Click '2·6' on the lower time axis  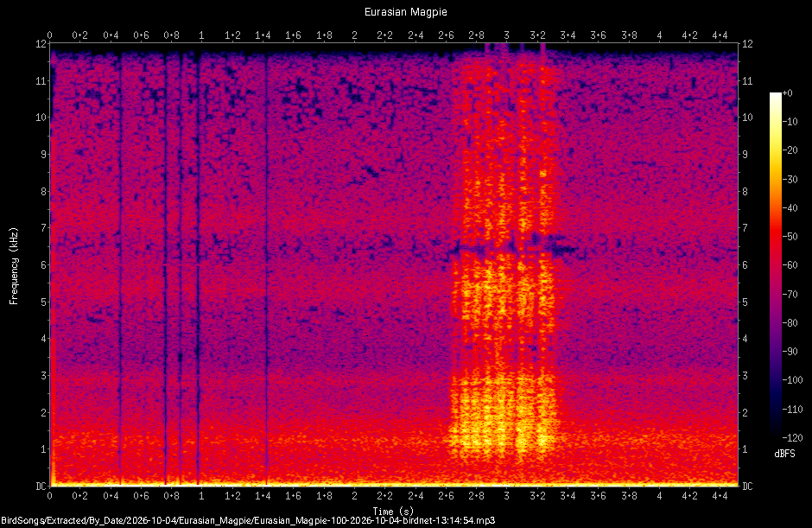click(x=446, y=496)
